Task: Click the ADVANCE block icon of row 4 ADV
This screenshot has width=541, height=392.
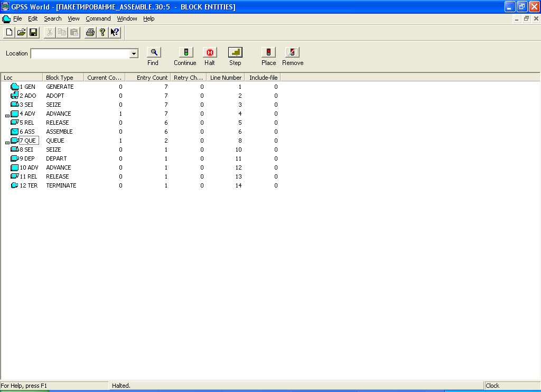Action: tap(14, 114)
